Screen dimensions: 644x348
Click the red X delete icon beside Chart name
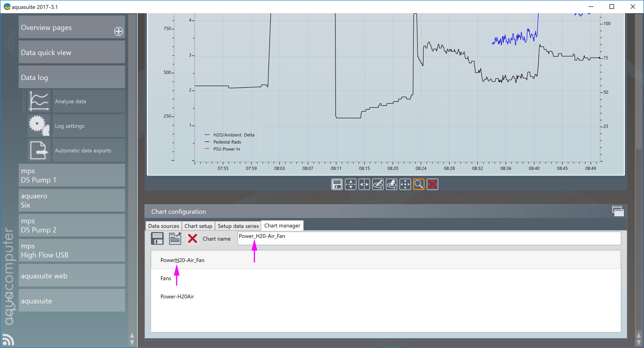pyautogui.click(x=192, y=238)
